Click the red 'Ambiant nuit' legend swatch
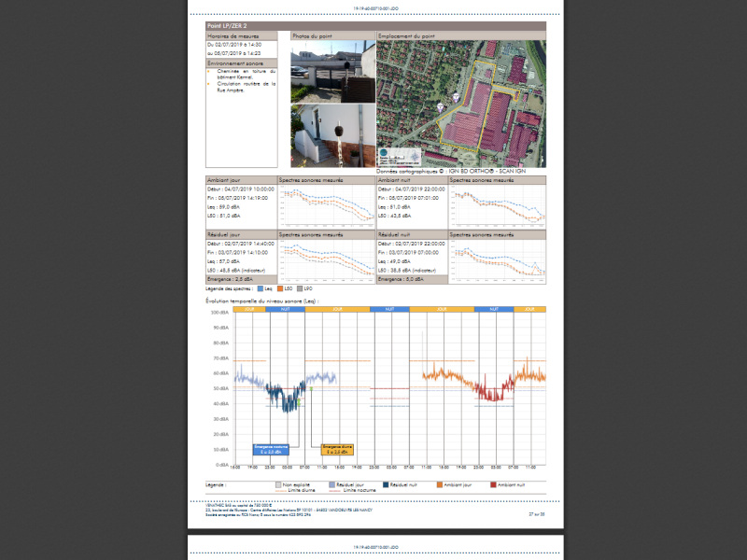Viewport: 747px width, 560px height. click(494, 484)
